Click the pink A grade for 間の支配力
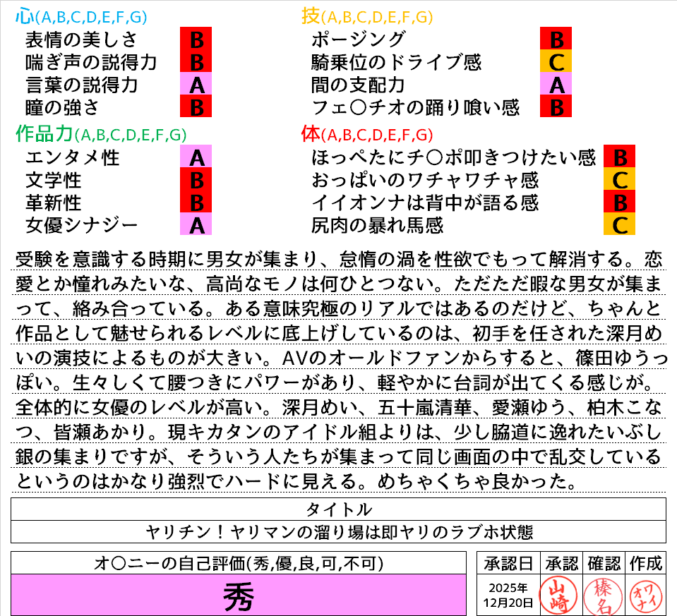 556,85
